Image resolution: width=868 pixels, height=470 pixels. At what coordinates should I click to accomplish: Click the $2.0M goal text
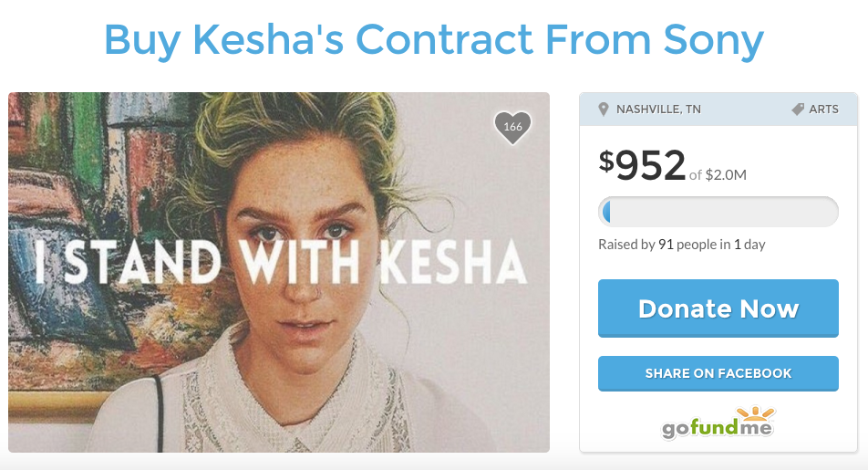[x=718, y=175]
